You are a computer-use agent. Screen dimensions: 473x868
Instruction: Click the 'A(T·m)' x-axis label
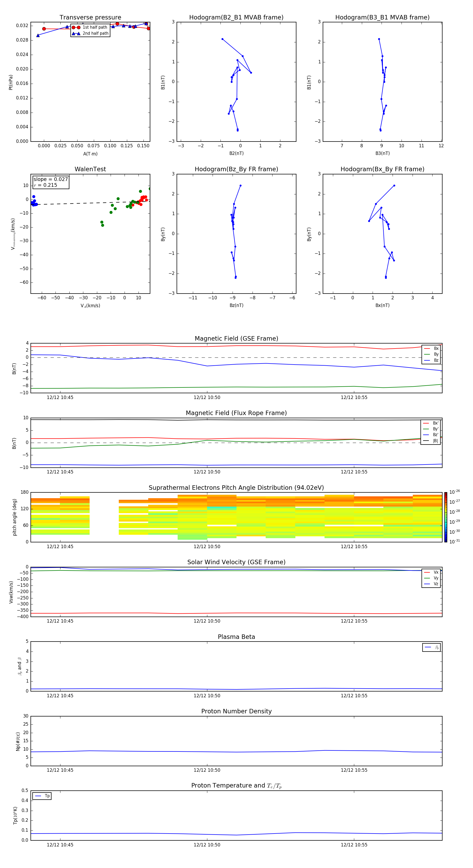90,154
